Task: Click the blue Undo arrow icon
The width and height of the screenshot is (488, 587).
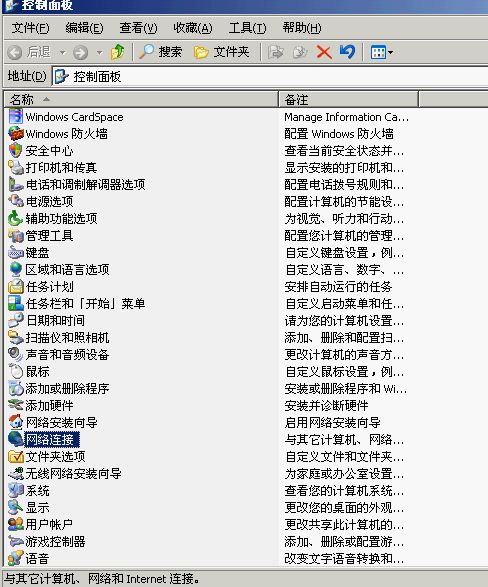Action: [x=348, y=52]
